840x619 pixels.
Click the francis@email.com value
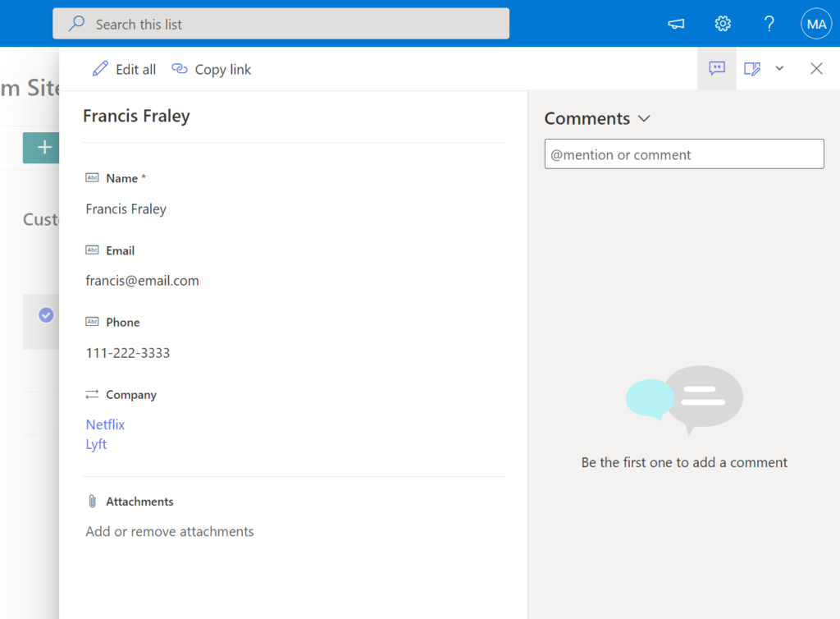[143, 280]
